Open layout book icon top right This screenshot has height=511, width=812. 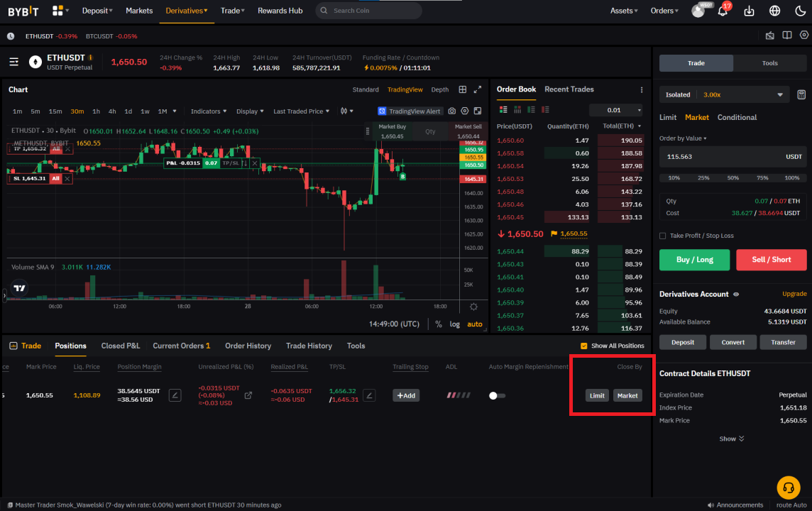tap(786, 35)
